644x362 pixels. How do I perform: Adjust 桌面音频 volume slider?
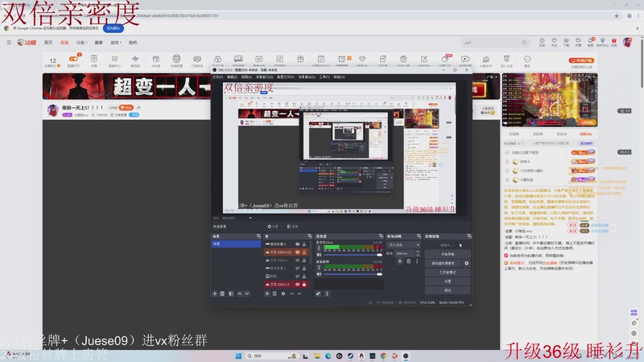(353, 274)
